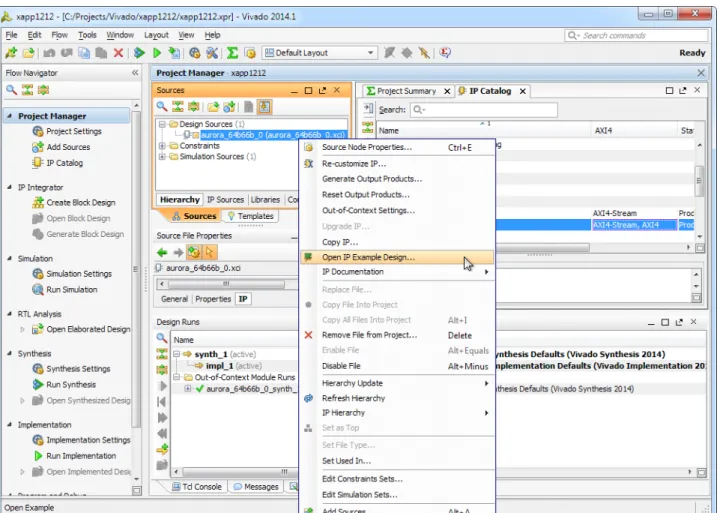Click back arrow in Source File Properties
Image resolution: width=720 pixels, height=513 pixels.
162,252
